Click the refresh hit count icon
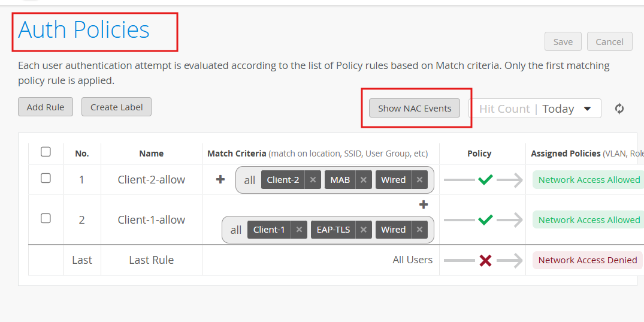Image resolution: width=644 pixels, height=322 pixels. (x=619, y=109)
